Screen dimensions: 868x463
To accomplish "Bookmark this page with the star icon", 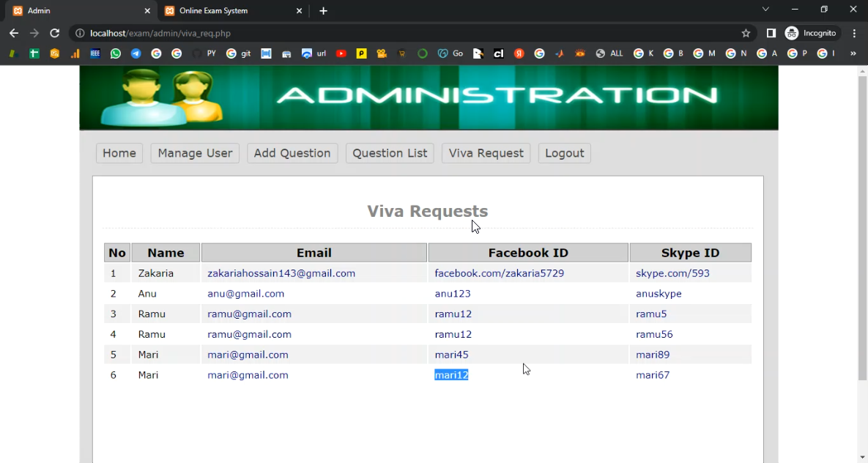I will pyautogui.click(x=746, y=33).
